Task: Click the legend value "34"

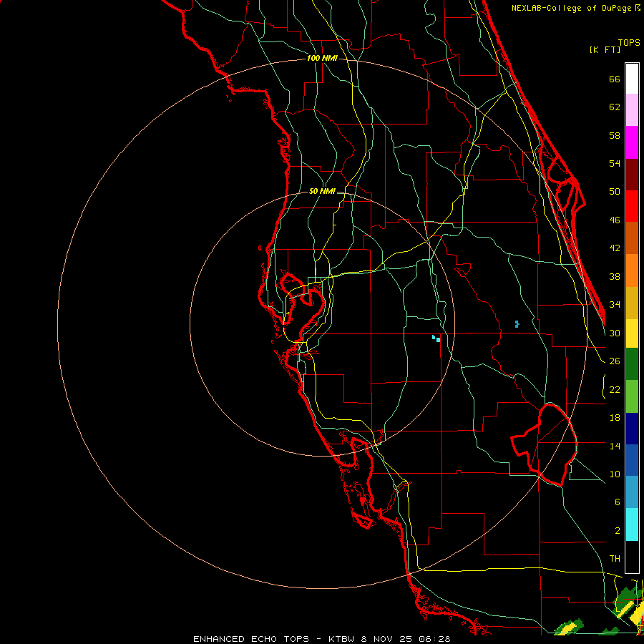Action: click(615, 304)
